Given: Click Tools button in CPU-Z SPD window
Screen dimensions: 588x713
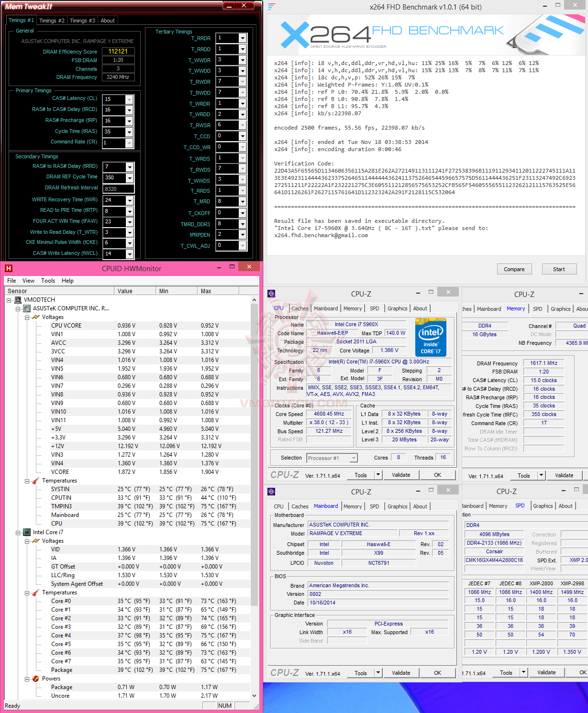Looking at the screenshot, I should tap(506, 672).
